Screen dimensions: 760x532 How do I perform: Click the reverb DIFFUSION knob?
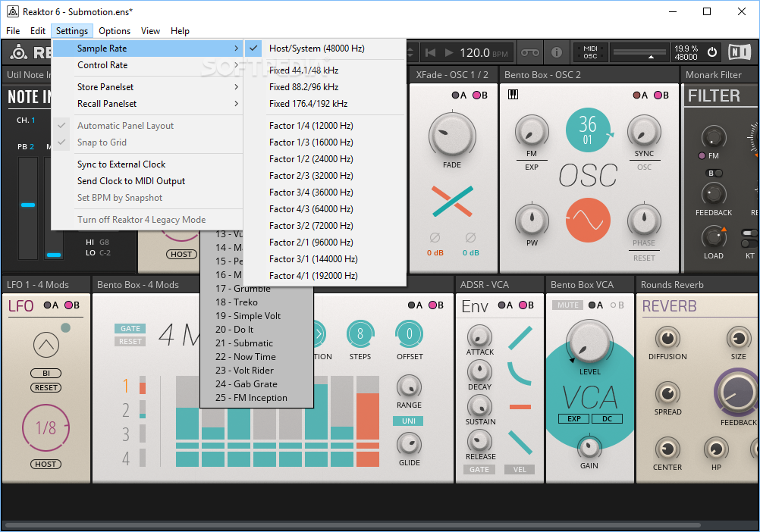point(667,338)
